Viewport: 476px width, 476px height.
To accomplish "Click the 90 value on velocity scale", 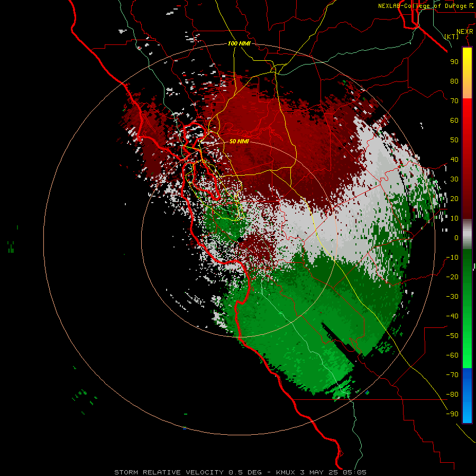I will point(454,62).
